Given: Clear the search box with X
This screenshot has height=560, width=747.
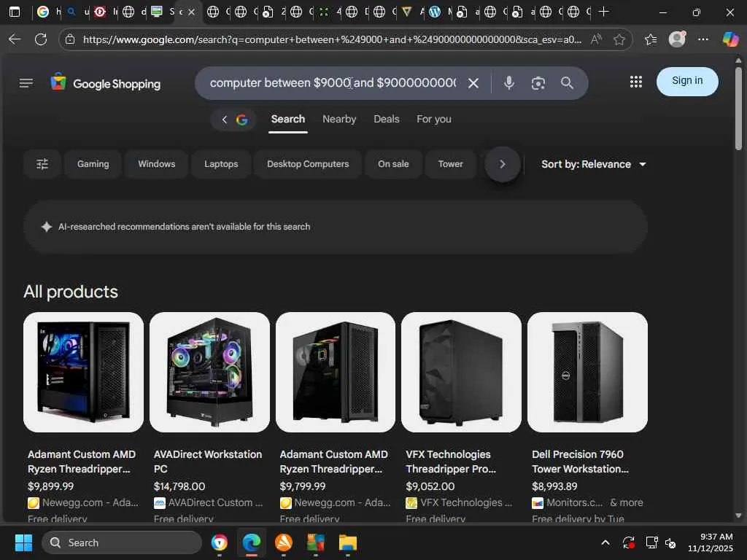Looking at the screenshot, I should pyautogui.click(x=473, y=83).
